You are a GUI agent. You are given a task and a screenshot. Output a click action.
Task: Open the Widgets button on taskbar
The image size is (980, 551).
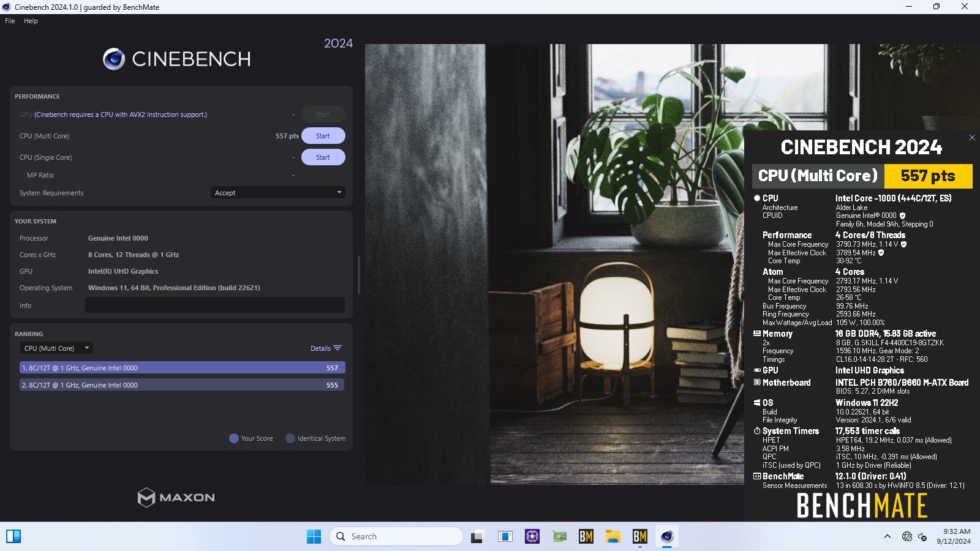click(13, 536)
